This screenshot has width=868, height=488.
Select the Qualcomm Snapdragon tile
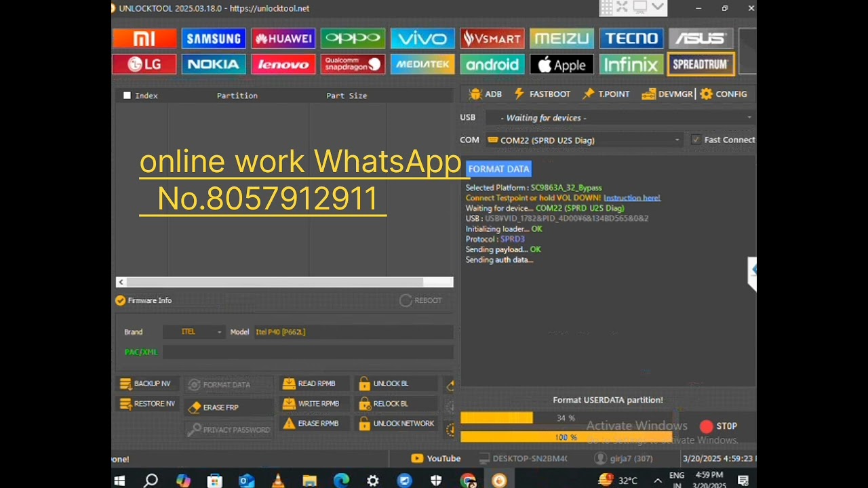click(353, 64)
